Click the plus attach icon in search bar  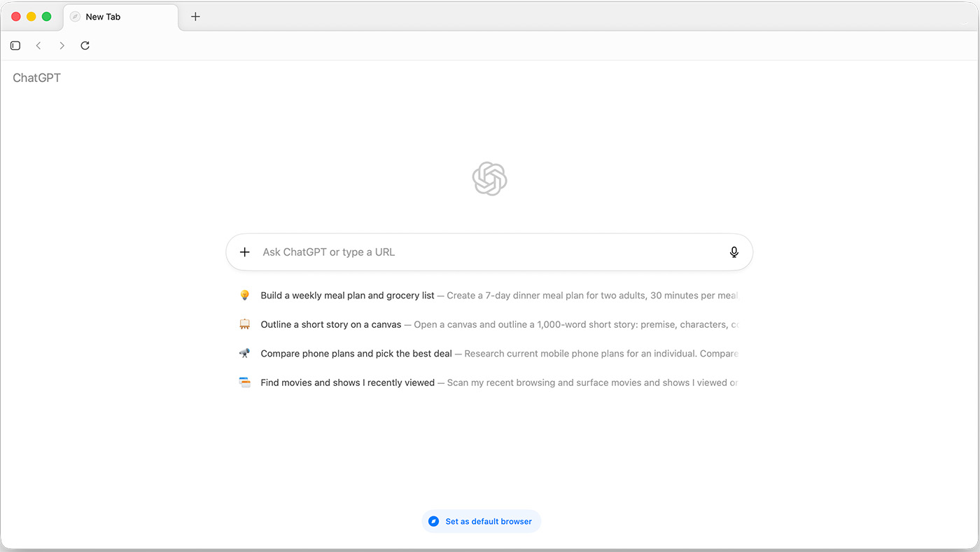tap(244, 252)
